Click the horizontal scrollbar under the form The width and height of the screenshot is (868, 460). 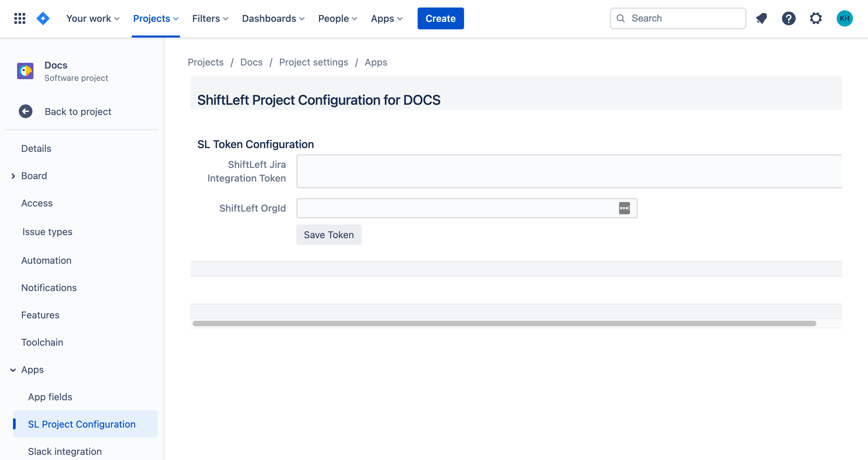pos(504,324)
